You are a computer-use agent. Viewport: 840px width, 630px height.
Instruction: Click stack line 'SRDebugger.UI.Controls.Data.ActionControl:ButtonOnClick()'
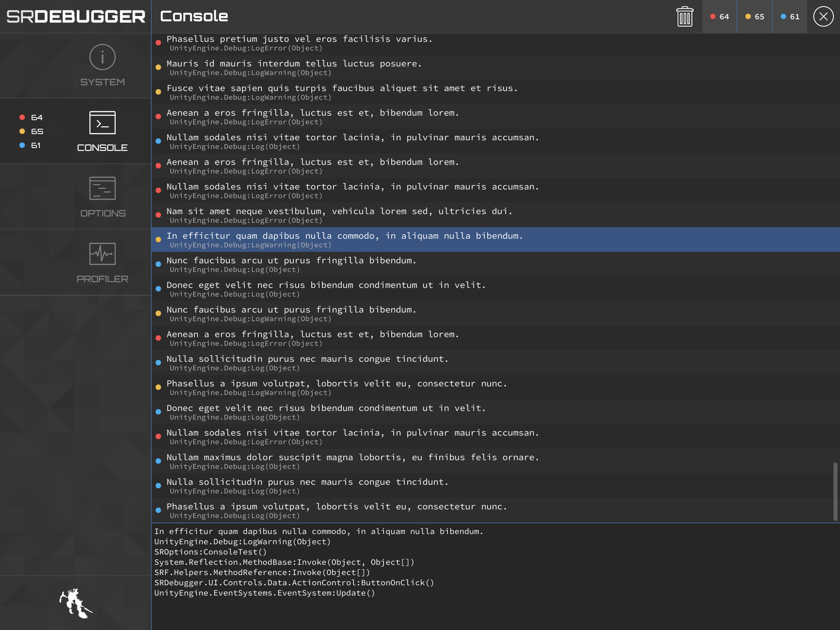(x=294, y=583)
